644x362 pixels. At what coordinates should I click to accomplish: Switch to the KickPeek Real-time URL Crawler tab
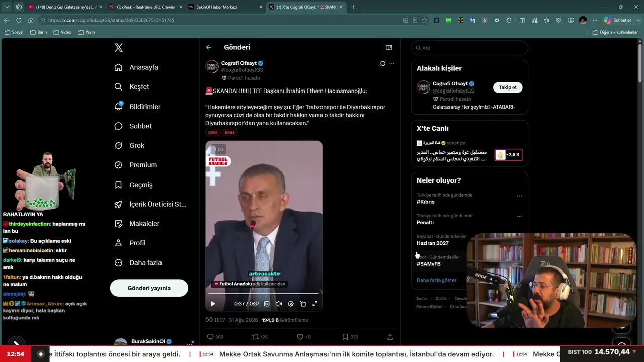145,7
